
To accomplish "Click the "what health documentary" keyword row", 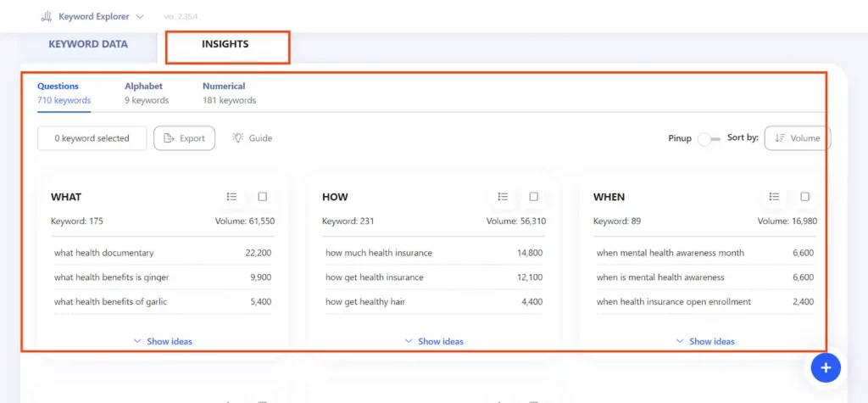I will (163, 253).
